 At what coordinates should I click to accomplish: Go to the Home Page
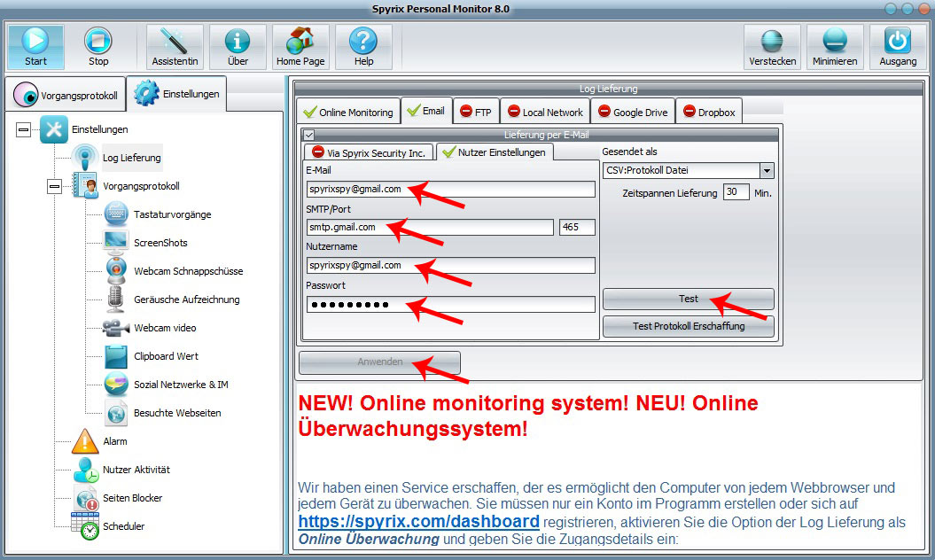300,46
